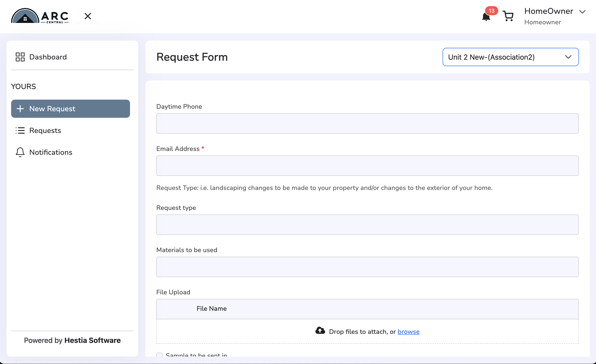Image resolution: width=596 pixels, height=364 pixels.
Task: Click the Hestia Software footer text
Action: coord(92,341)
